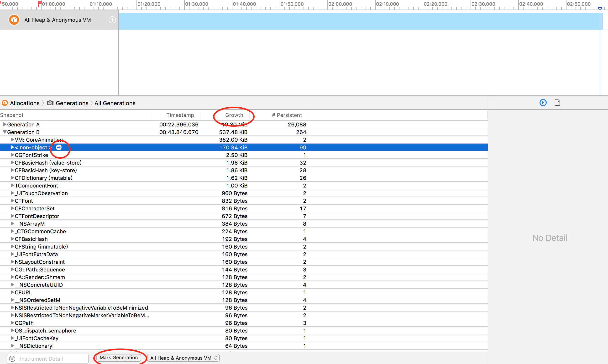608x364 pixels.
Task: Select the __NSDictionaryI row
Action: (244, 346)
